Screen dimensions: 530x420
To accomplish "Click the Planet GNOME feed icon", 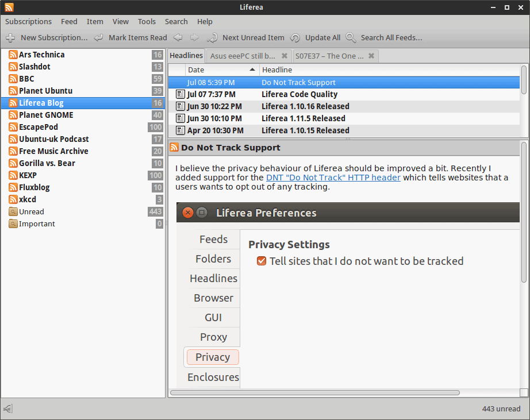I will tap(13, 115).
